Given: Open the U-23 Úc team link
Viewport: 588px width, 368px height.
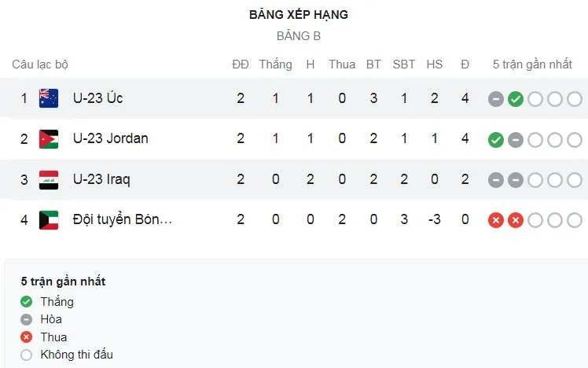Looking at the screenshot, I should (x=97, y=98).
